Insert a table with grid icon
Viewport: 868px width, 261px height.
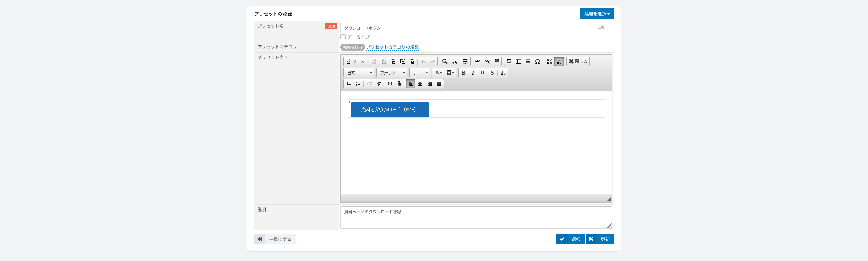point(518,61)
